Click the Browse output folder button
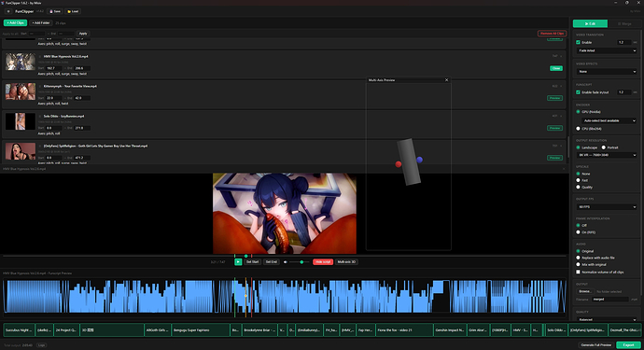 point(584,291)
